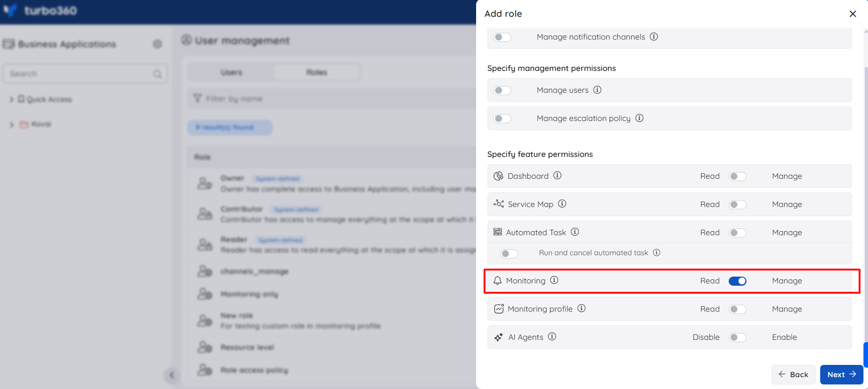
Task: Click the Read label in Dashboard row
Action: [x=710, y=176]
